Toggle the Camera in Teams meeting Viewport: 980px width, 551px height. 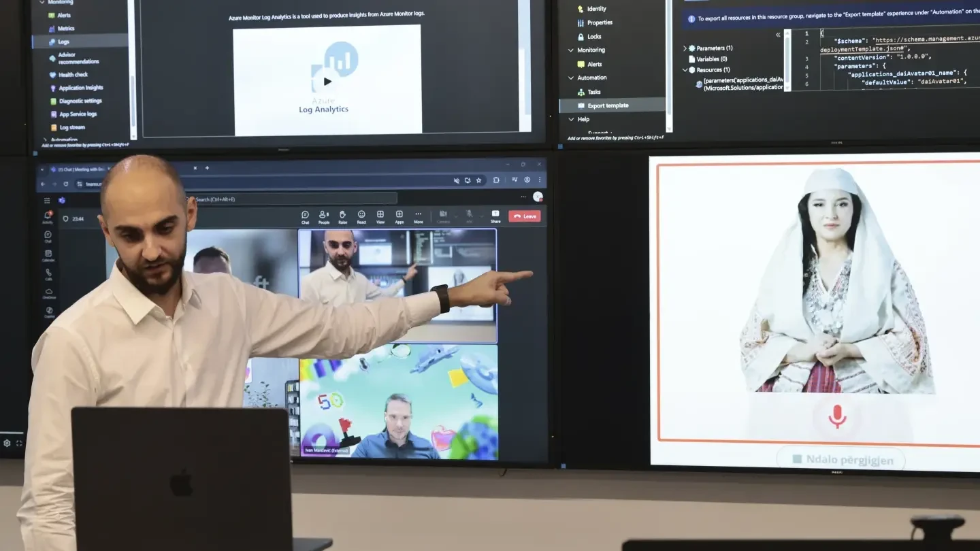click(443, 216)
